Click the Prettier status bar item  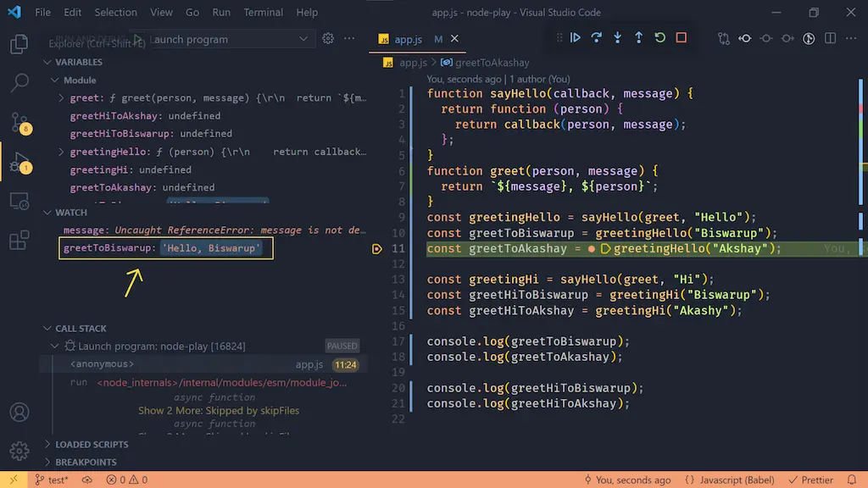[x=811, y=480]
